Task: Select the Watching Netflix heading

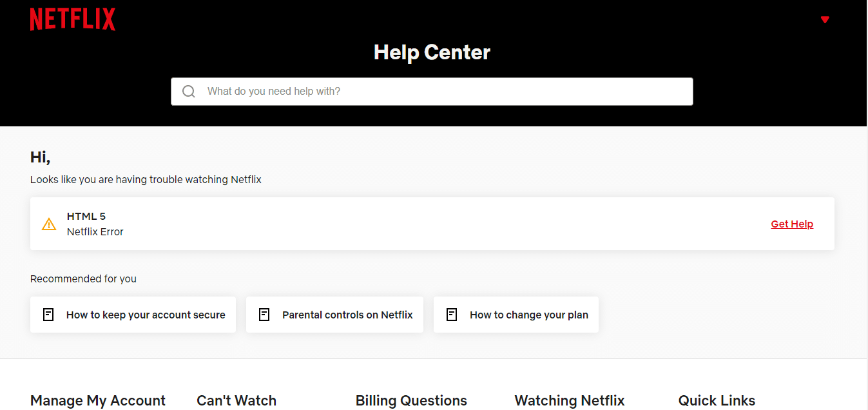Action: [570, 401]
